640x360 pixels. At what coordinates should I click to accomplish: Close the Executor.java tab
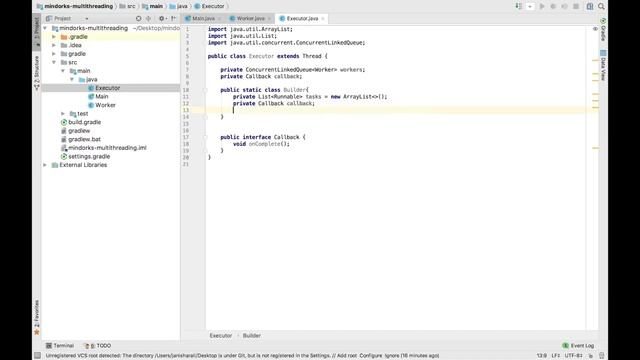click(x=323, y=19)
